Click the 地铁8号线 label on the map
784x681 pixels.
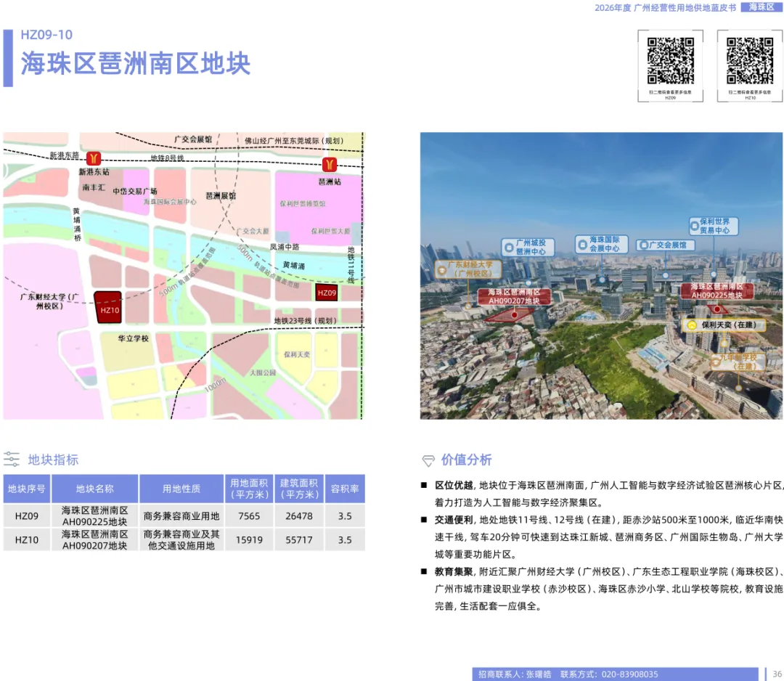pos(167,158)
